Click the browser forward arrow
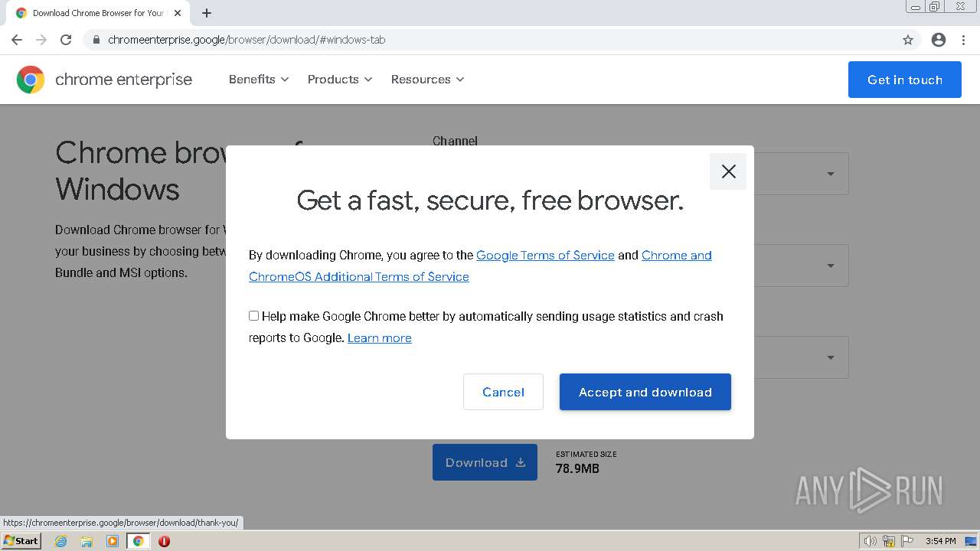The image size is (980, 551). point(41,40)
